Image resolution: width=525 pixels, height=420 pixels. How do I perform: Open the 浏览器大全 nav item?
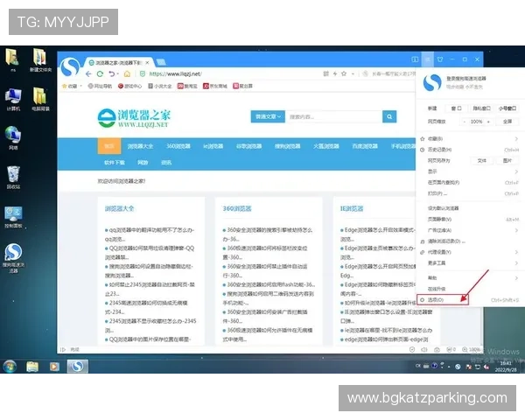pos(140,146)
